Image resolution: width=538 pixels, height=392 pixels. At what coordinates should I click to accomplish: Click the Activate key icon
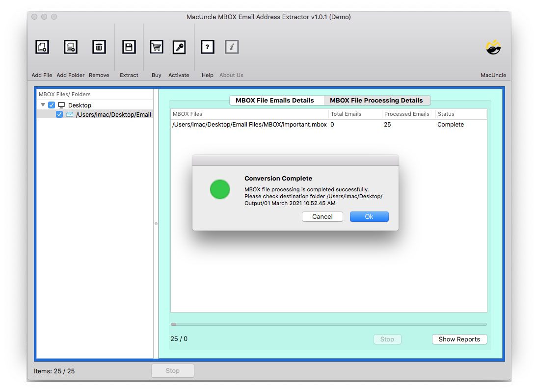(x=179, y=47)
